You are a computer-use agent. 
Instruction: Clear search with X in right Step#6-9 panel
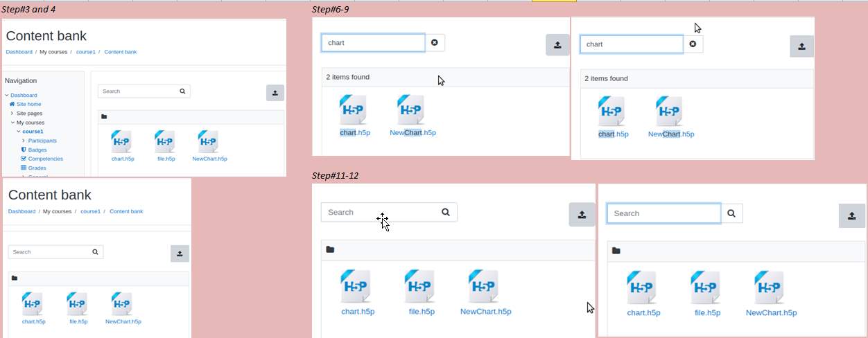pyautogui.click(x=693, y=44)
